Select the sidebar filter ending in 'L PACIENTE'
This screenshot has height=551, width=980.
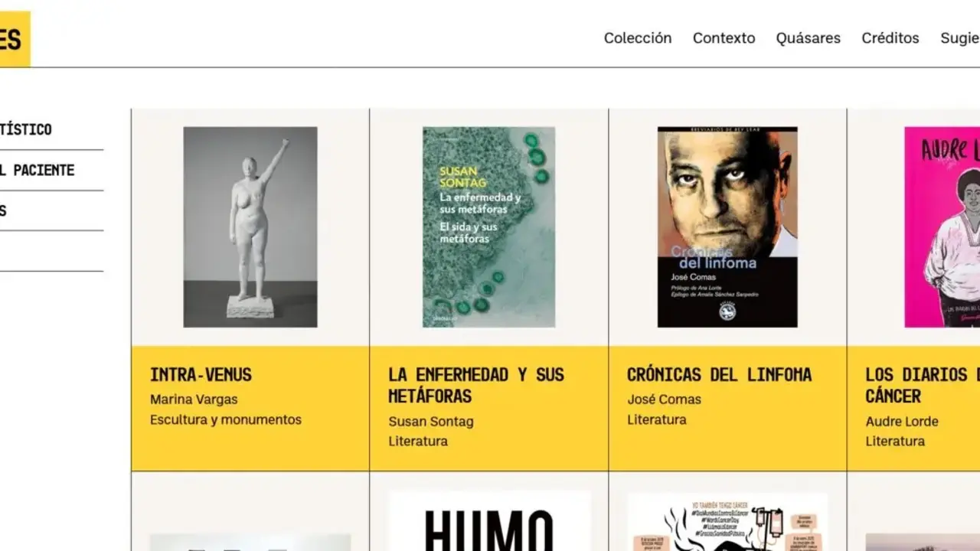[37, 170]
